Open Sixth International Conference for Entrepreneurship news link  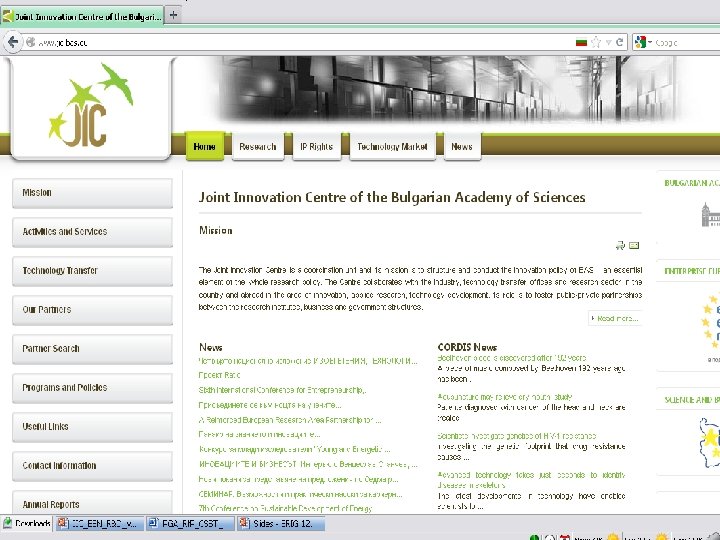282,390
